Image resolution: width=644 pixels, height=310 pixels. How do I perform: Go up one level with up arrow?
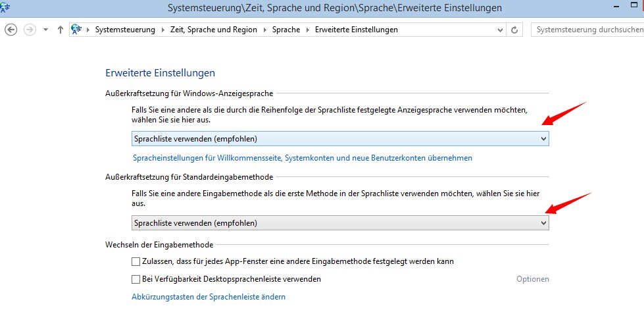(x=61, y=30)
